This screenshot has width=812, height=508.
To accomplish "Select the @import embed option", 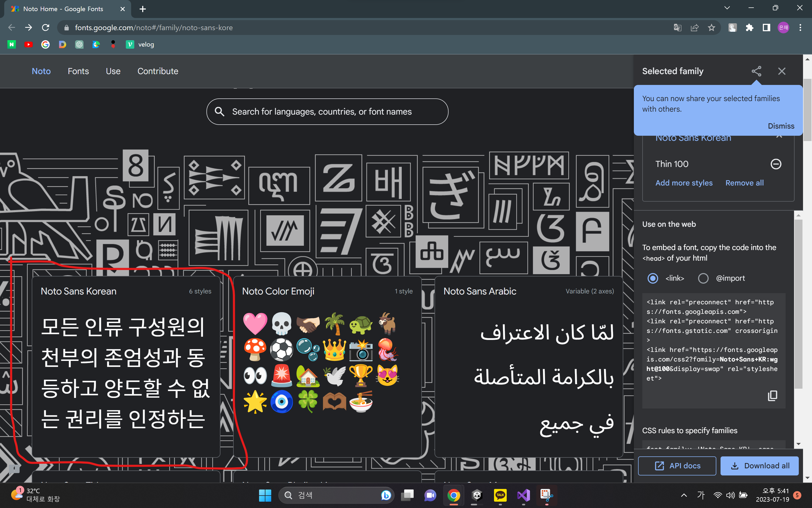I will pos(703,278).
